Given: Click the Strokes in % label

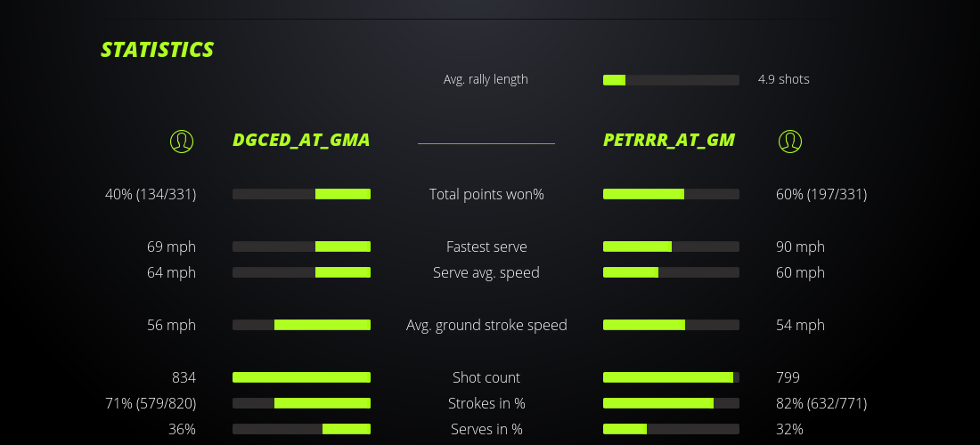Looking at the screenshot, I should [x=486, y=403].
